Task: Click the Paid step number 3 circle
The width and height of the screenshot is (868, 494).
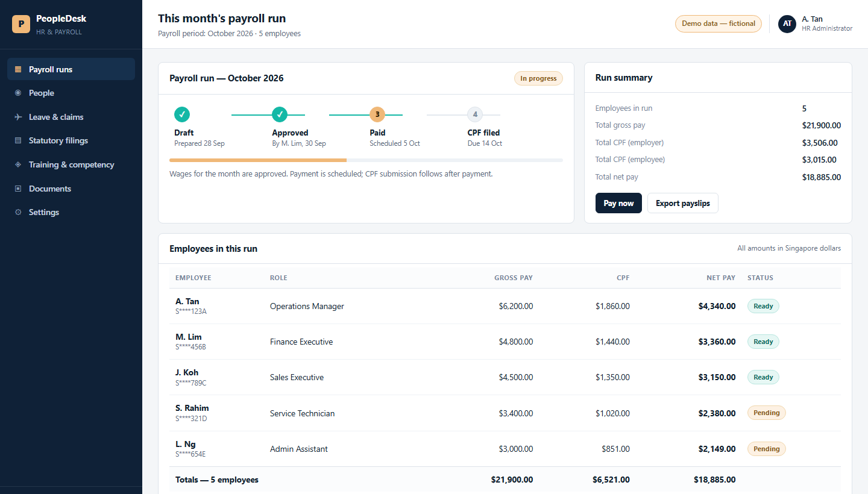Action: (377, 114)
